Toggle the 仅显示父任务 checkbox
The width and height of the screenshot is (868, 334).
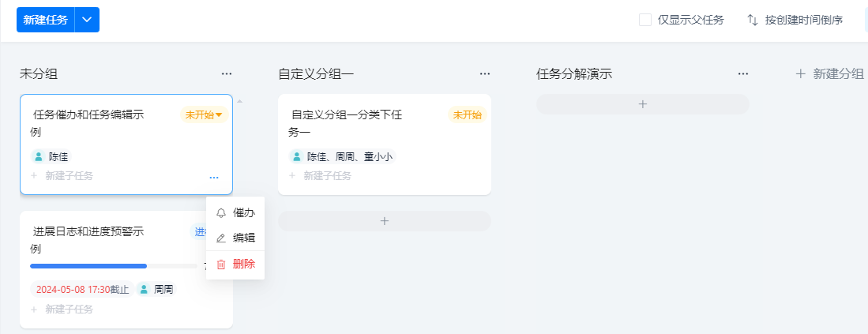[x=645, y=20]
